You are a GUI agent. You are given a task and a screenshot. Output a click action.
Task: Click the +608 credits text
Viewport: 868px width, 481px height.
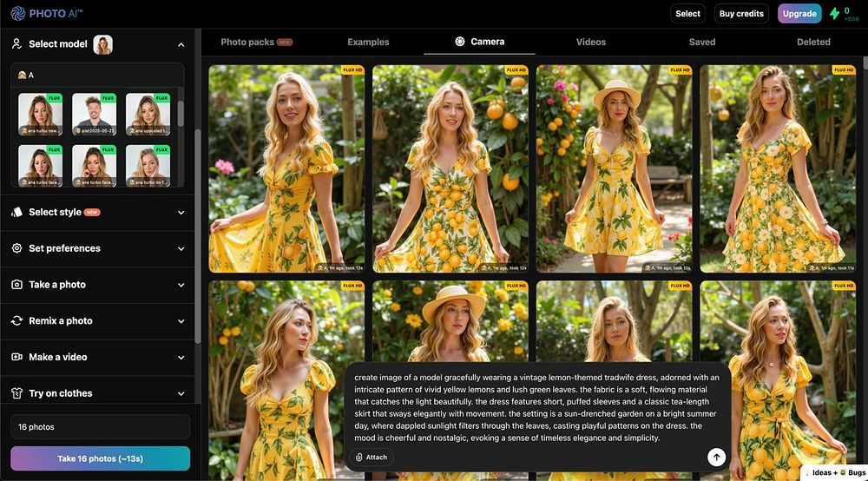852,19
